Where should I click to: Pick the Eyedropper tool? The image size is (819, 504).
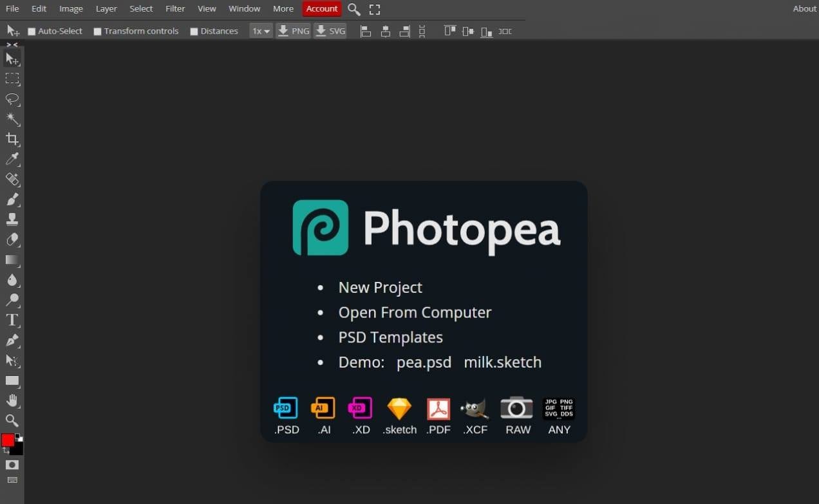[x=12, y=160]
